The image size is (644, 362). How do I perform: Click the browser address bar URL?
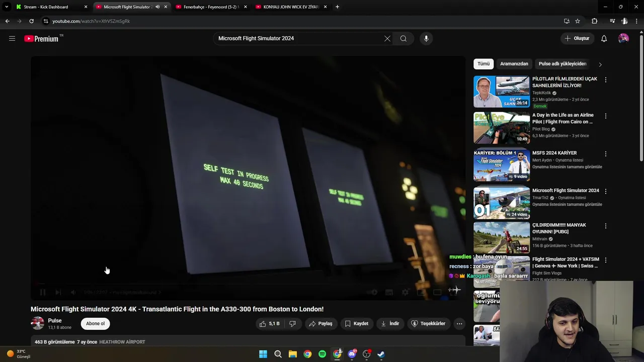pyautogui.click(x=91, y=21)
